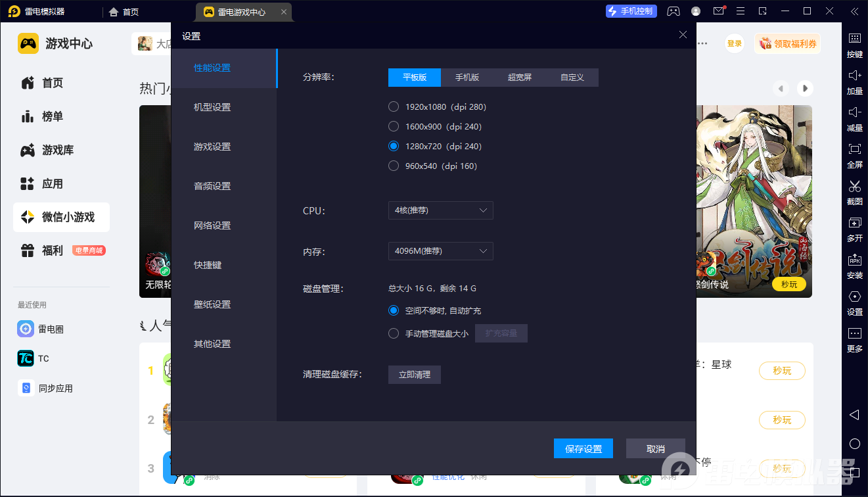Click the next arrow of game carousel
868x497 pixels.
(x=804, y=88)
